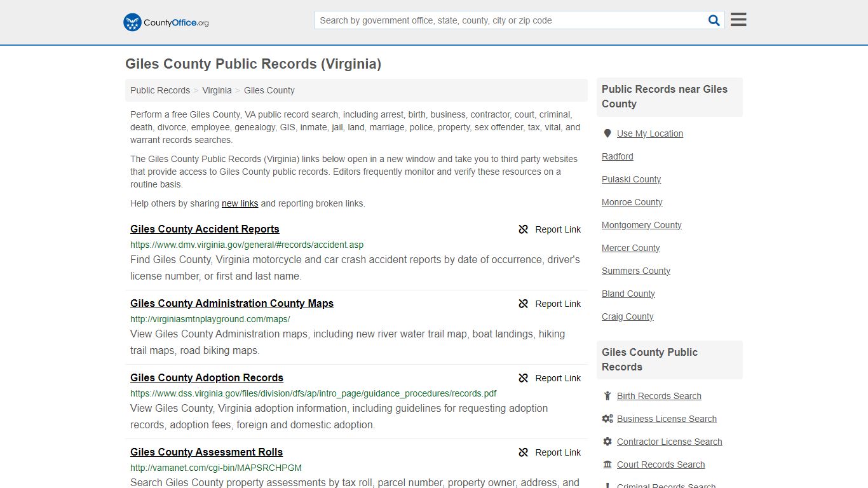Open Pulaski County link
Image resolution: width=868 pixels, height=488 pixels.
click(631, 179)
